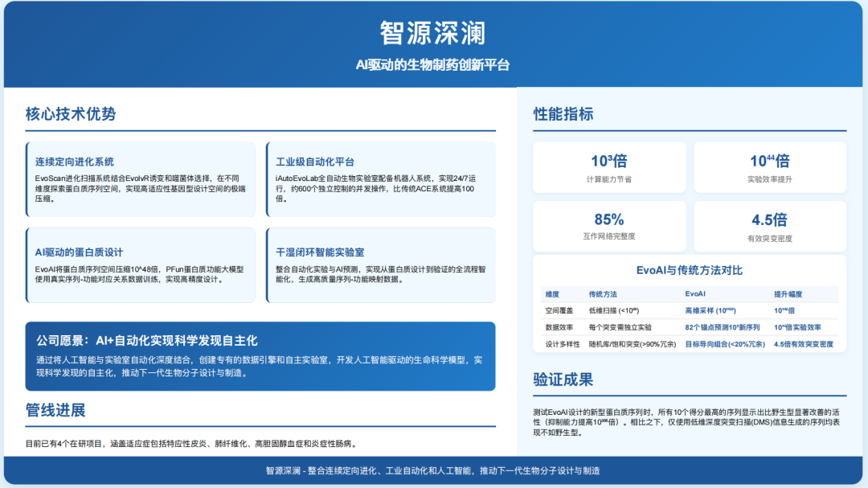Screen dimensions: 868x488
Task: Click the 公司愿景 blue banner
Action: 260,356
